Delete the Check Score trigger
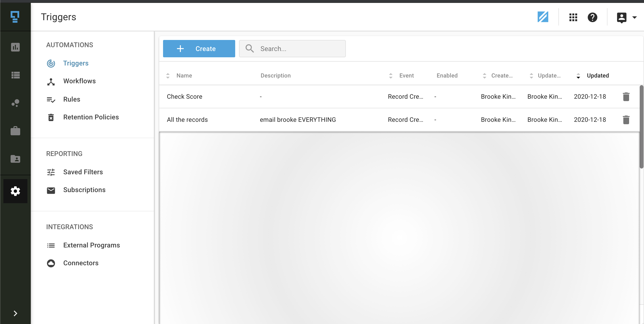Screen dimensions: 644x324 626,97
